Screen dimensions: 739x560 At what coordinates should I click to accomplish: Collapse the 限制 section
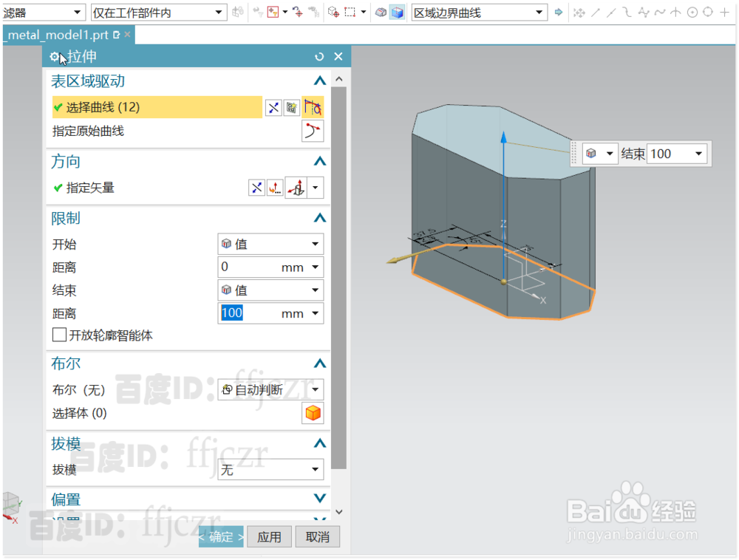[x=319, y=218]
